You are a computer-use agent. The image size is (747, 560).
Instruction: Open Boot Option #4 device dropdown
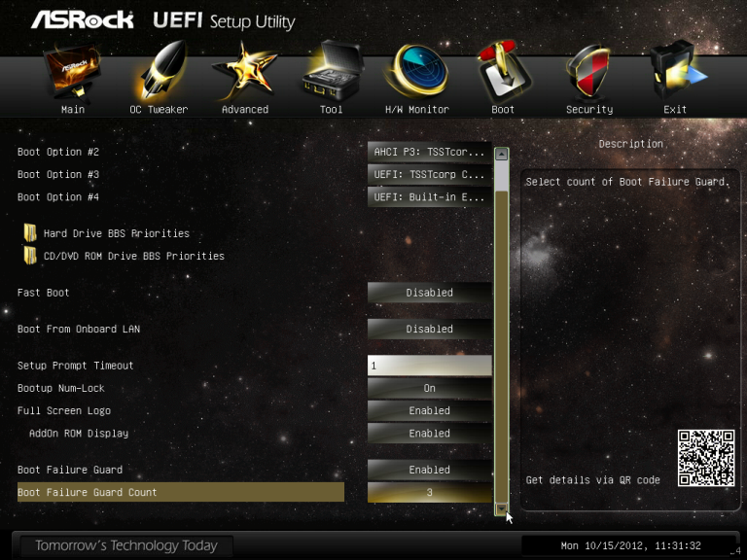(429, 197)
